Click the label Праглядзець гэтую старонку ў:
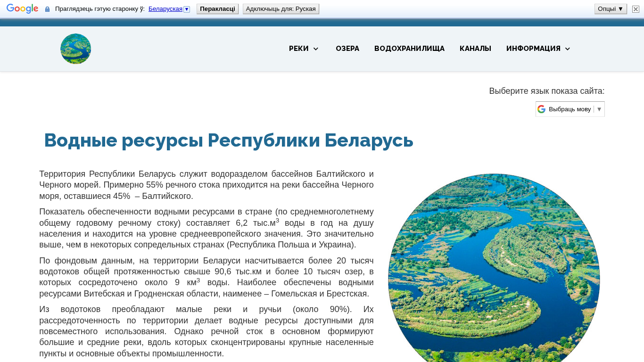 (100, 9)
